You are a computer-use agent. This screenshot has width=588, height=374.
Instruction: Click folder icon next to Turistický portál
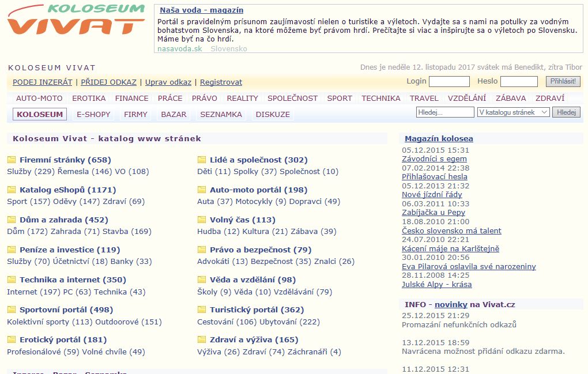click(x=202, y=310)
